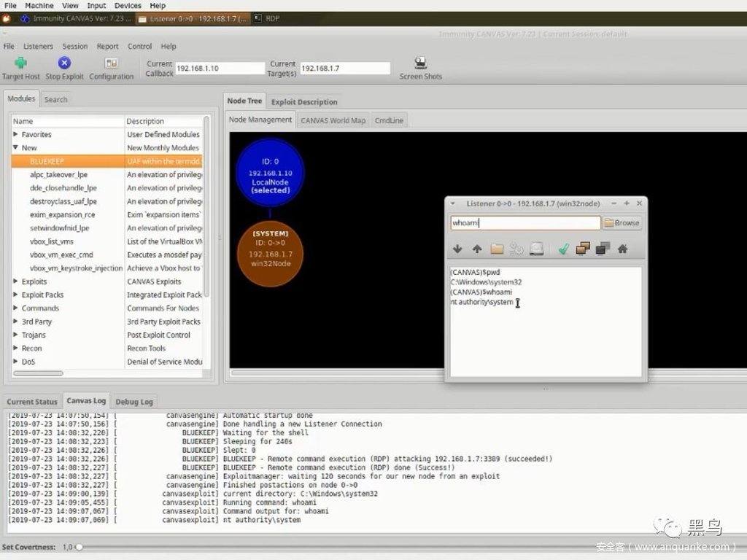Click the up arrow icon in Listener window
The width and height of the screenshot is (747, 560).
coord(477,249)
